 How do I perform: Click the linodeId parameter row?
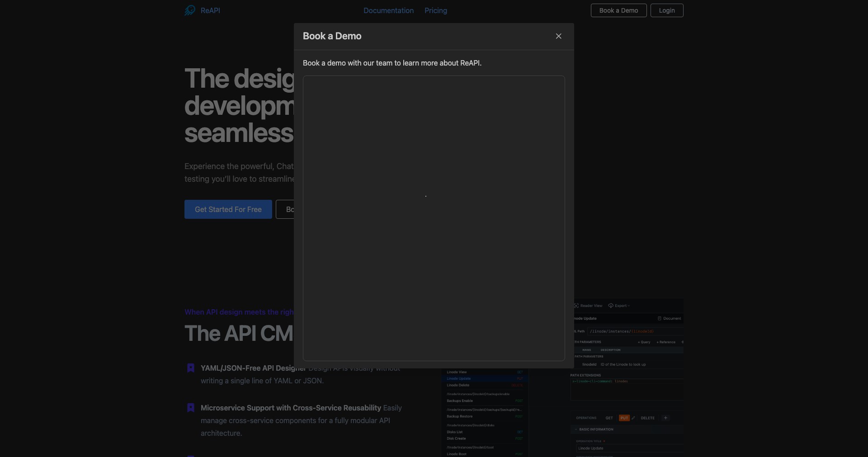click(x=628, y=364)
